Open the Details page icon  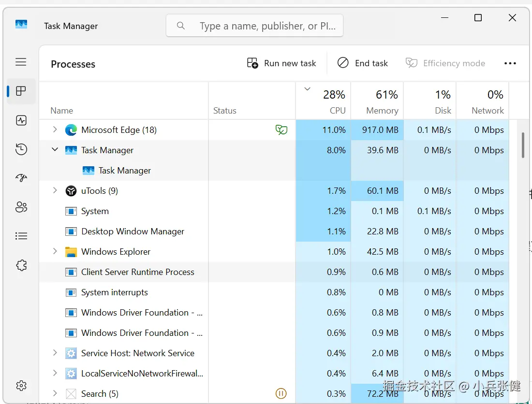(x=21, y=236)
